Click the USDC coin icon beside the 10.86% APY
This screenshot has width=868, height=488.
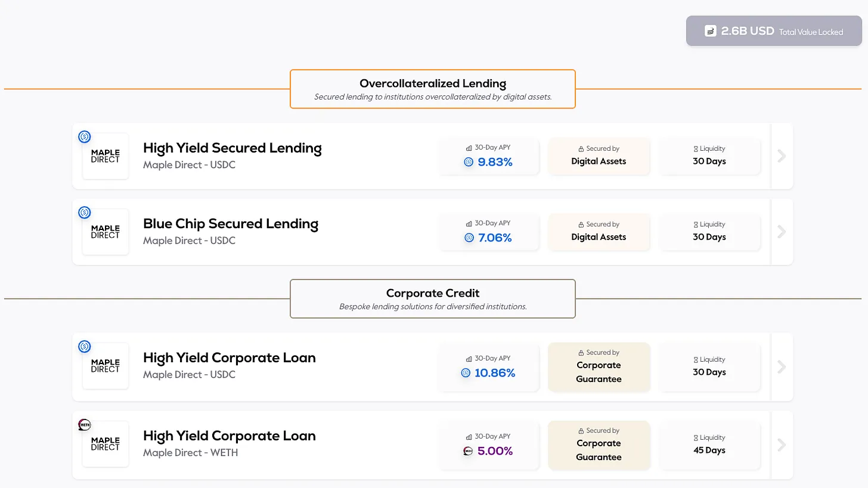pos(464,373)
